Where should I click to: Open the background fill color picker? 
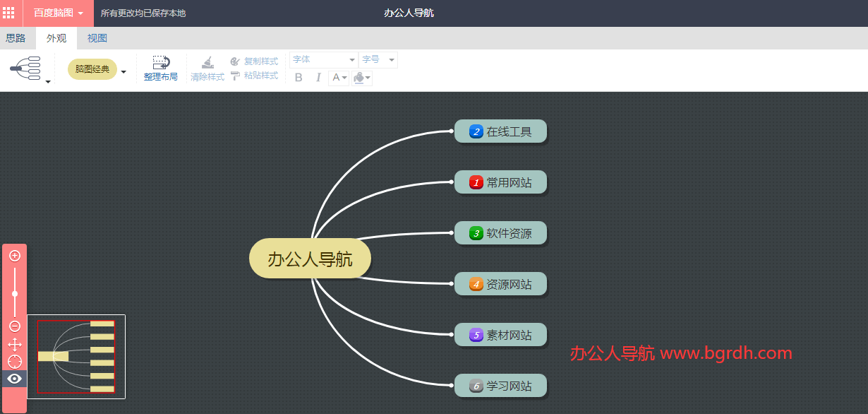(362, 78)
